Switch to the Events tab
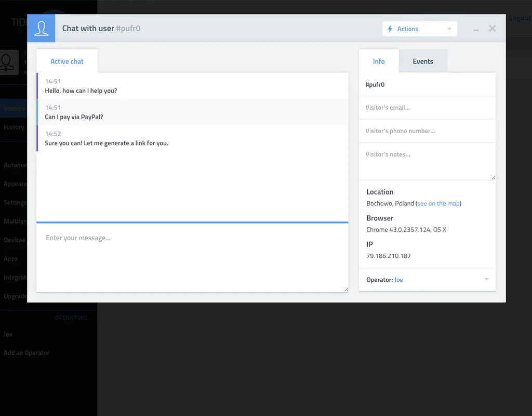The height and width of the screenshot is (416, 532). coord(423,61)
